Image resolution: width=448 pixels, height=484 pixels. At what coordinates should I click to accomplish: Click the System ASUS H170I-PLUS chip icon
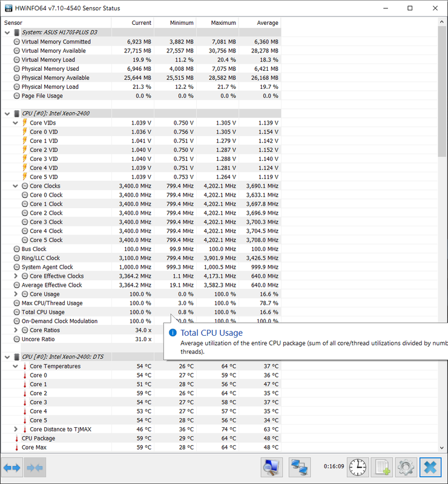coord(17,33)
